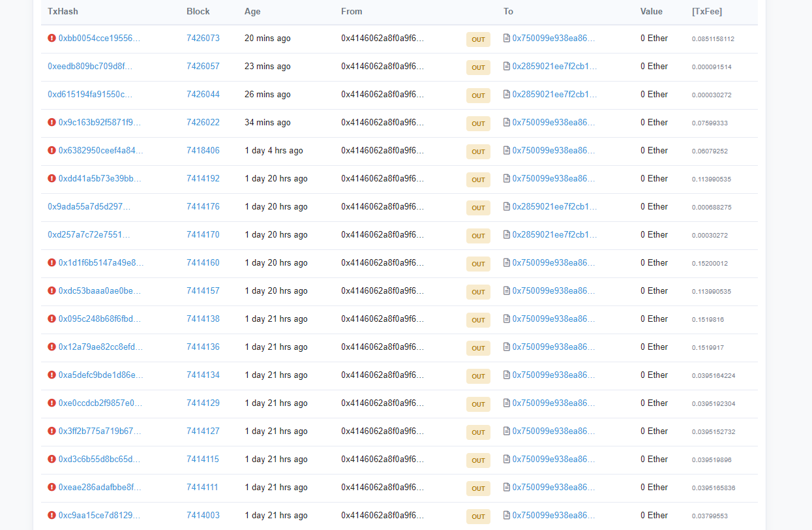
Task: Click the contract document icon in block 7414111 row
Action: point(507,487)
